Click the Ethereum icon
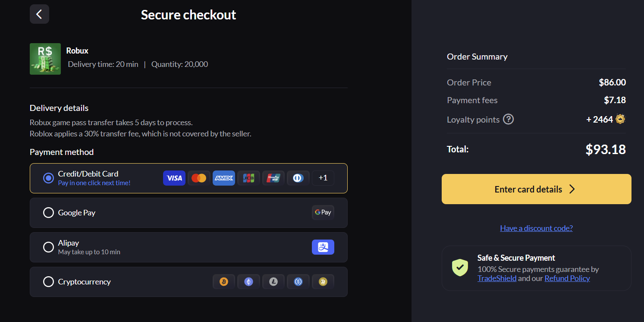The height and width of the screenshot is (322, 644). tap(248, 282)
